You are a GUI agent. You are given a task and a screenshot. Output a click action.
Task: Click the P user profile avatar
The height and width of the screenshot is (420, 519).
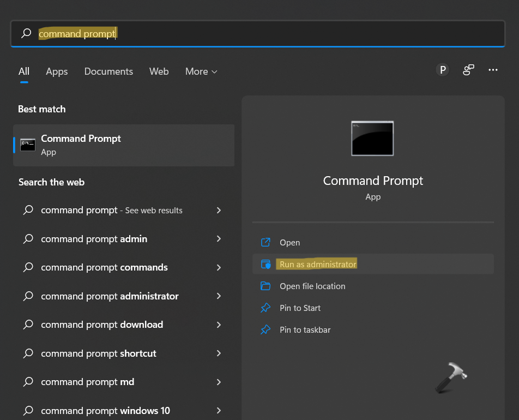[x=443, y=70]
